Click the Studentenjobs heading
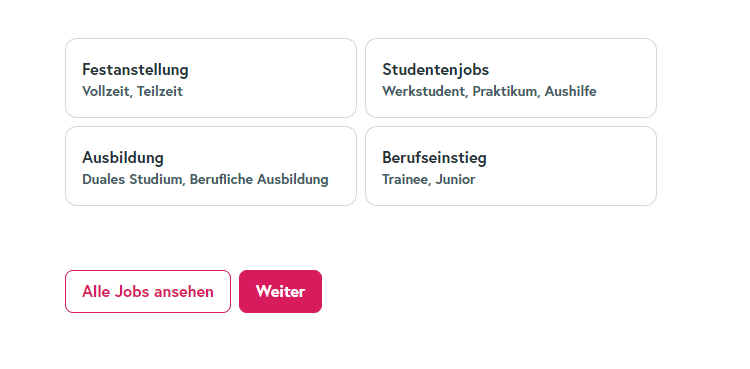The width and height of the screenshot is (750, 369). [435, 70]
